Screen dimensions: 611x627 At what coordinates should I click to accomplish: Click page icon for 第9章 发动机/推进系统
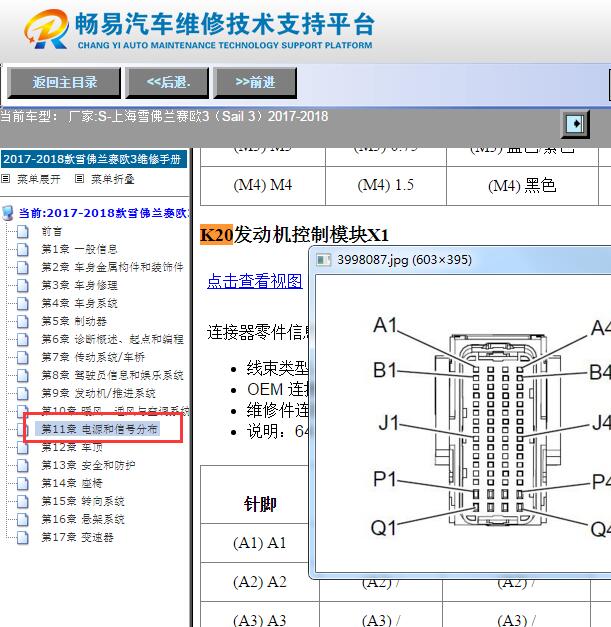pos(23,393)
